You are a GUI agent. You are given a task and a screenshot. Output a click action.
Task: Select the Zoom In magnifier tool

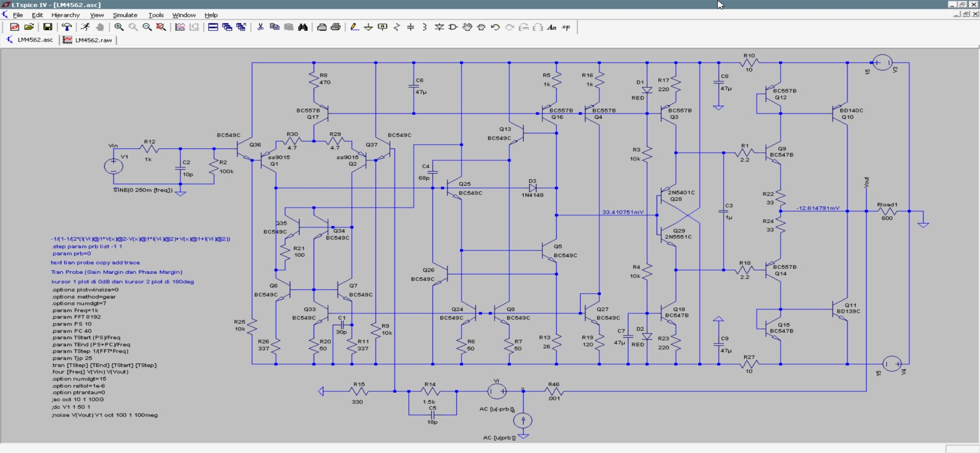point(119,27)
